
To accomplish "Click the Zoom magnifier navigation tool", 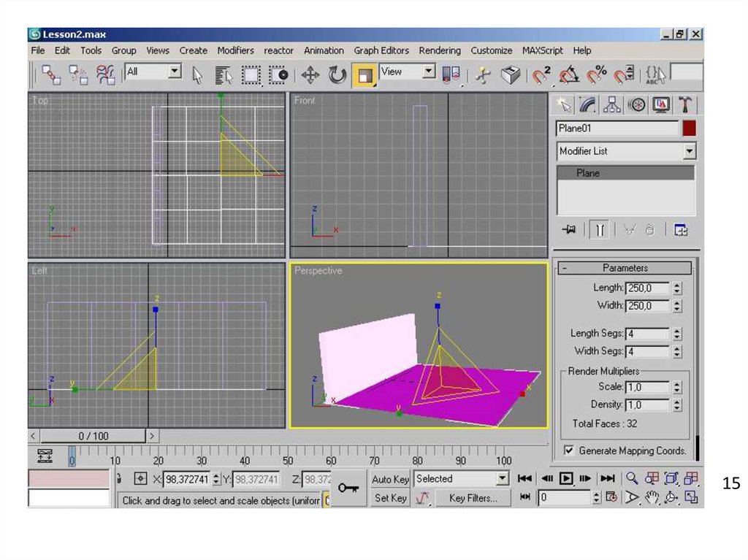I will [x=632, y=479].
